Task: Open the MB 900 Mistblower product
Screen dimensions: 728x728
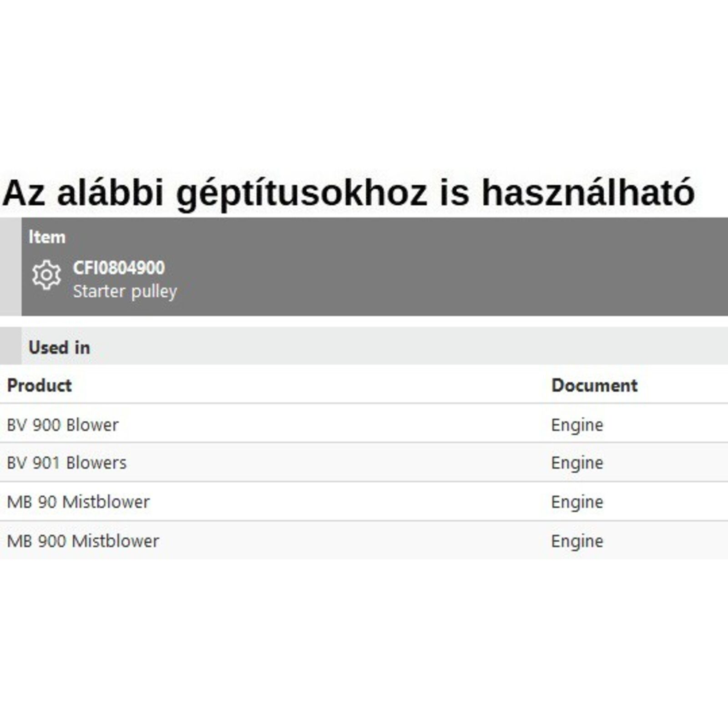Action: coord(83,541)
